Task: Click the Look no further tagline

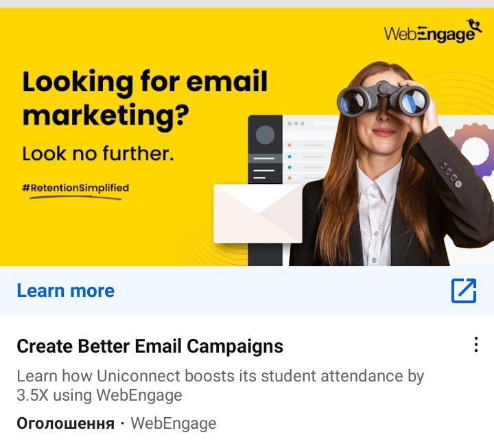Action: click(x=98, y=154)
